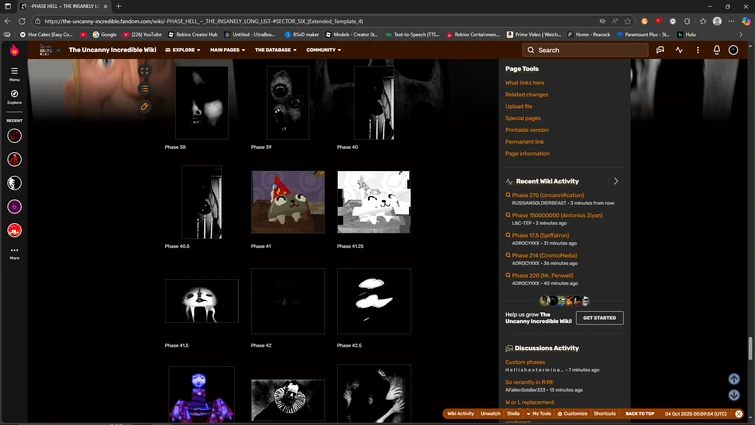Open THE DATABASE dropdown
Image resolution: width=755 pixels, height=425 pixels.
click(275, 50)
